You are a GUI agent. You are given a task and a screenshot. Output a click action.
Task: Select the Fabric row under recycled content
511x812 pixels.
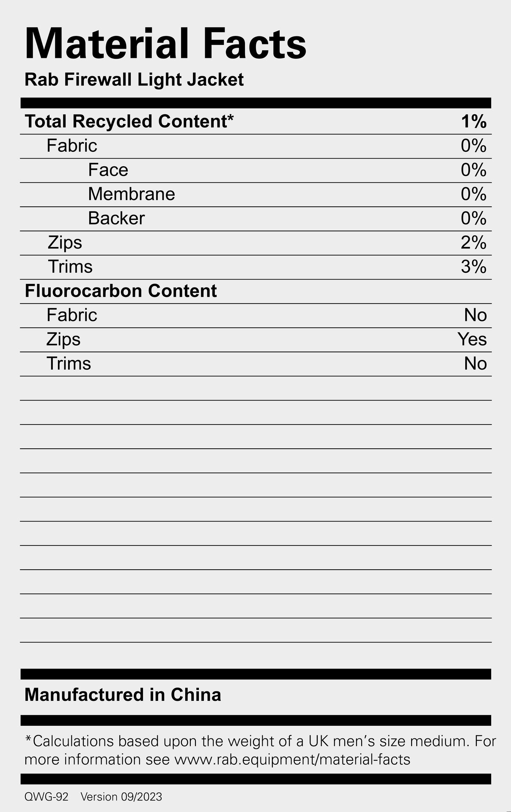pyautogui.click(x=71, y=146)
